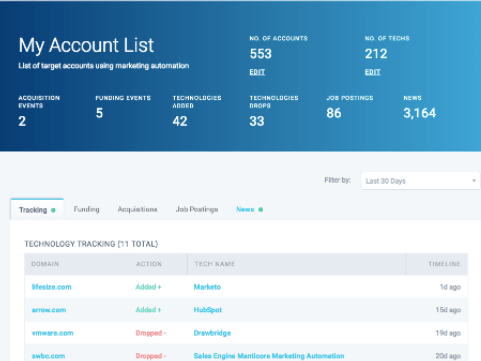Click the No. of Accounts value 553
The width and height of the screenshot is (481, 361).
[x=261, y=54]
